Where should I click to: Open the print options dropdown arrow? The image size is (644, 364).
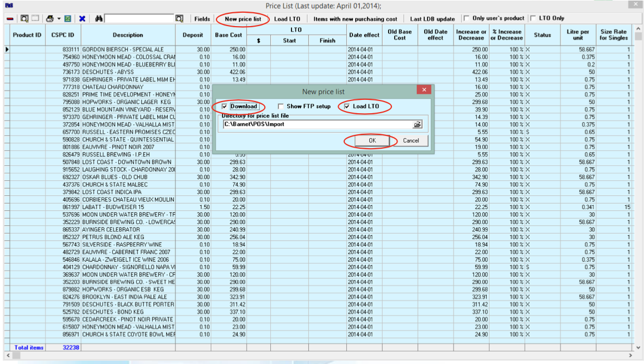coord(59,19)
